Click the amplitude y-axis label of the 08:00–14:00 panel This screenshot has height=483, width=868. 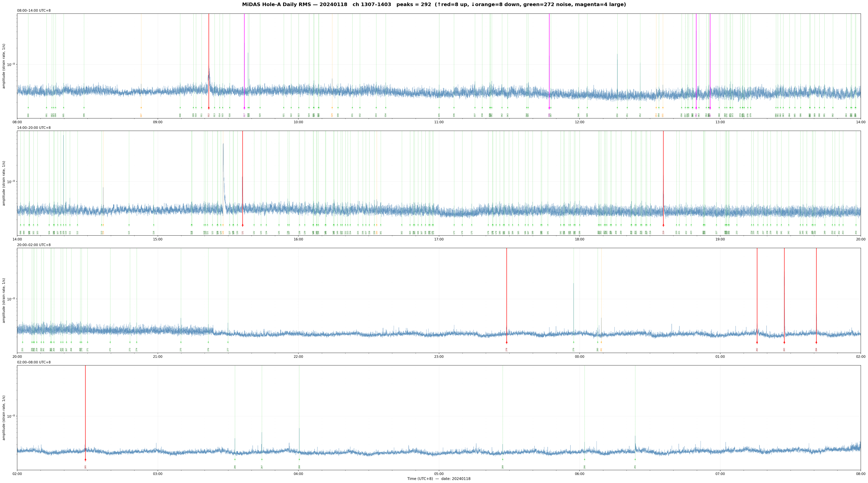click(4, 66)
